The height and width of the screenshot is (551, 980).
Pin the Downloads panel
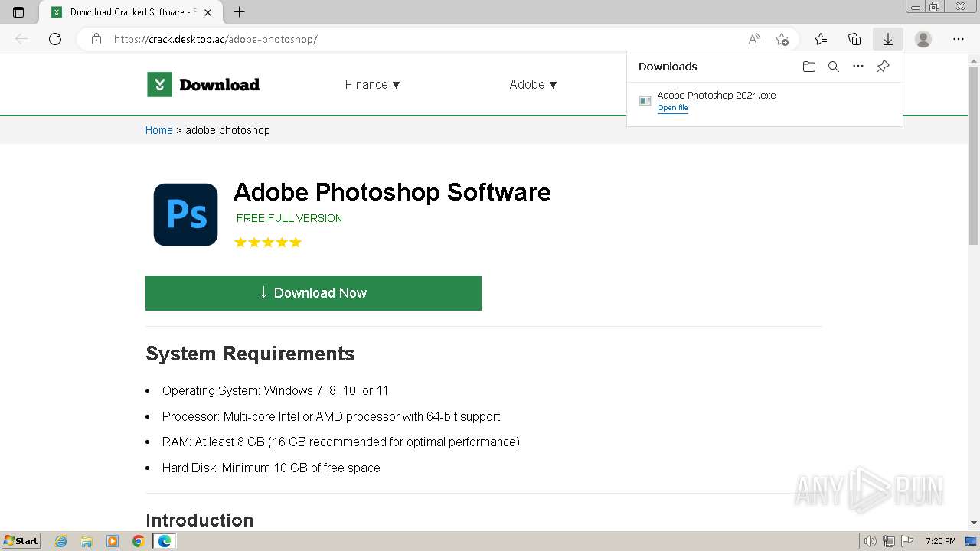(x=883, y=67)
